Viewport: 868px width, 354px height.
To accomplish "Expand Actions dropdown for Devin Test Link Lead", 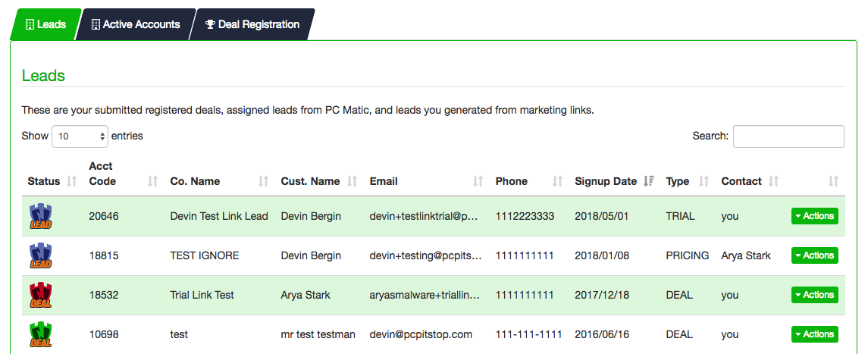I will coord(814,216).
